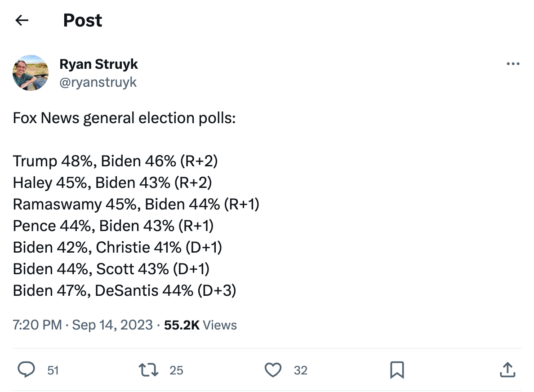Click the Sep 14, 2023 date
534x392 pixels.
(x=112, y=325)
